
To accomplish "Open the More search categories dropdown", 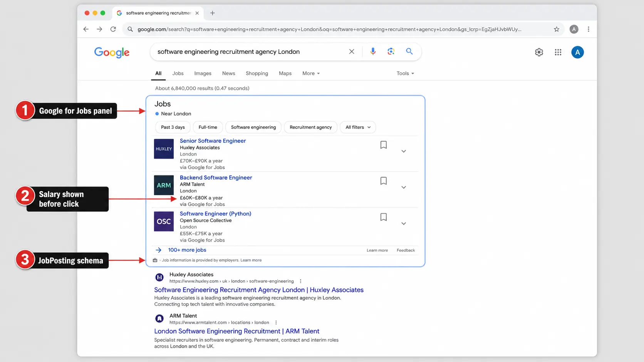I will pos(311,73).
